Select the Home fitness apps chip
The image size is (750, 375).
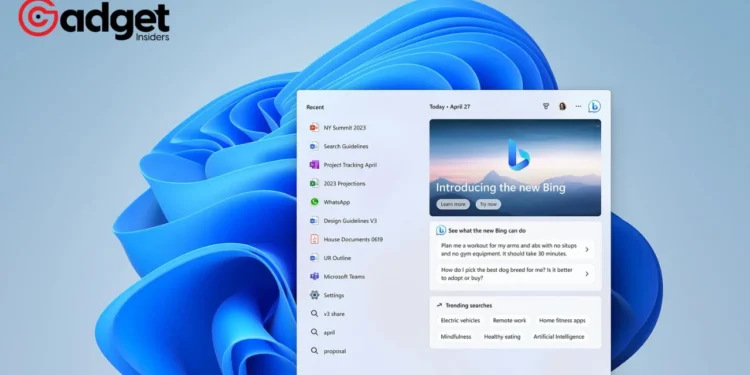point(562,320)
